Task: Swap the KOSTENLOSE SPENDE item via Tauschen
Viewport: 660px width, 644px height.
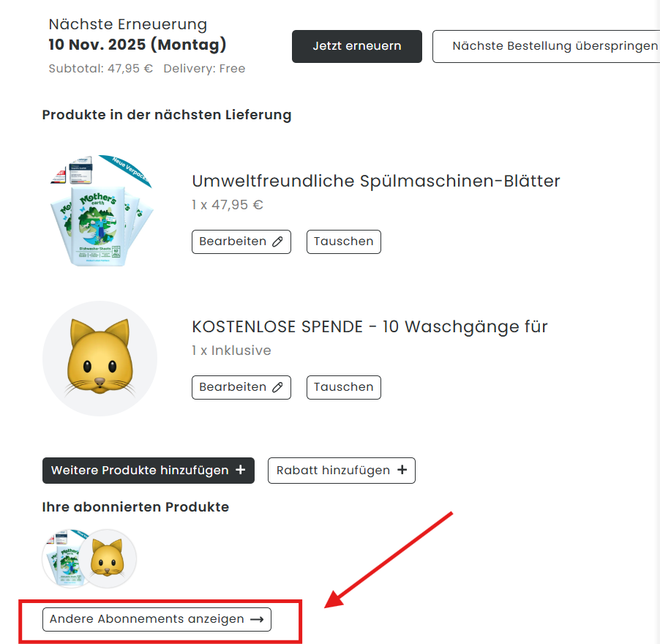Action: pyautogui.click(x=343, y=387)
